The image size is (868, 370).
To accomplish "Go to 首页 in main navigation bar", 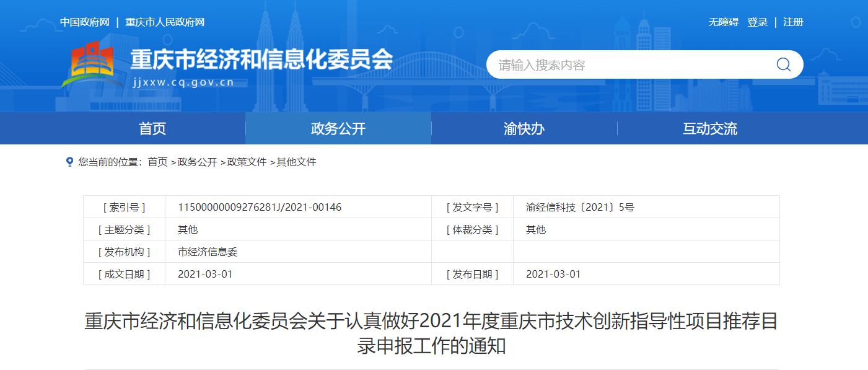I will pyautogui.click(x=152, y=128).
